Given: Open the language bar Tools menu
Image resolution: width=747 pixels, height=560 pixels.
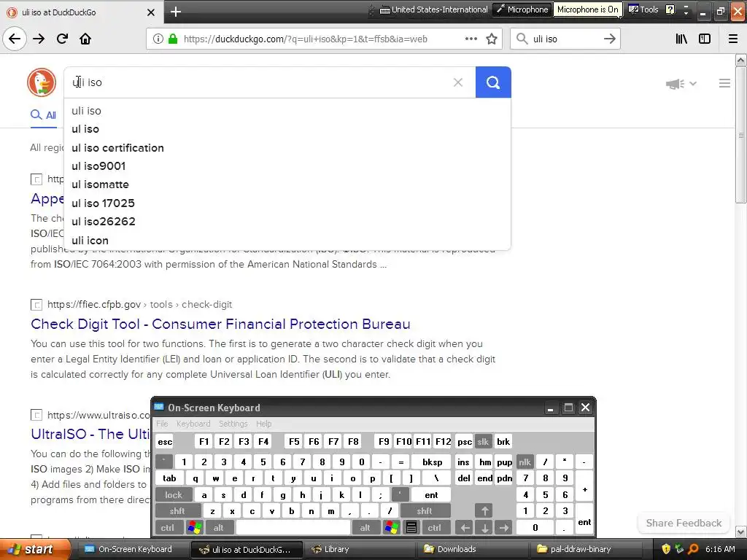Looking at the screenshot, I should point(643,9).
